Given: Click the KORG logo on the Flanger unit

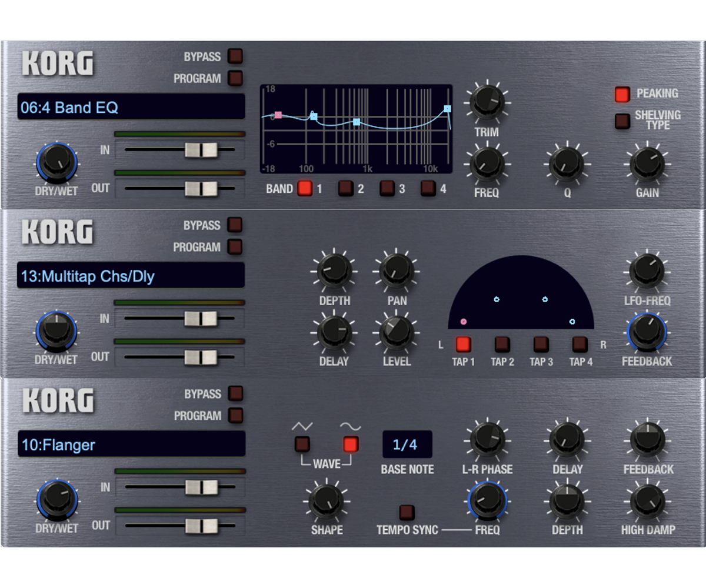Looking at the screenshot, I should point(58,400).
